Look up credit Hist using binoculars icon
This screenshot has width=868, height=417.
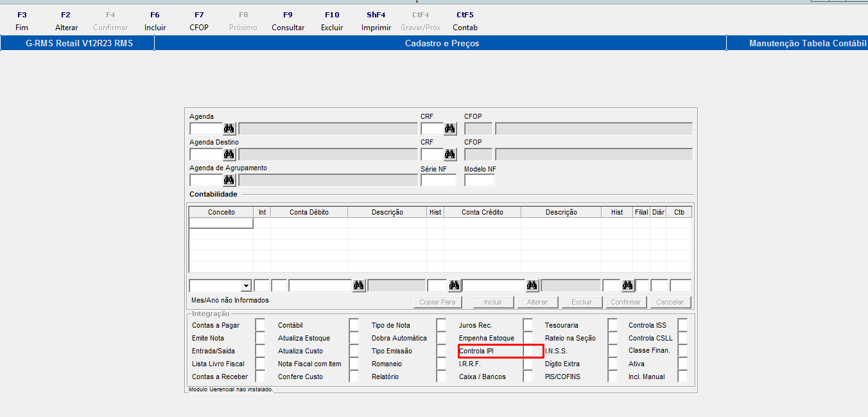[x=628, y=285]
